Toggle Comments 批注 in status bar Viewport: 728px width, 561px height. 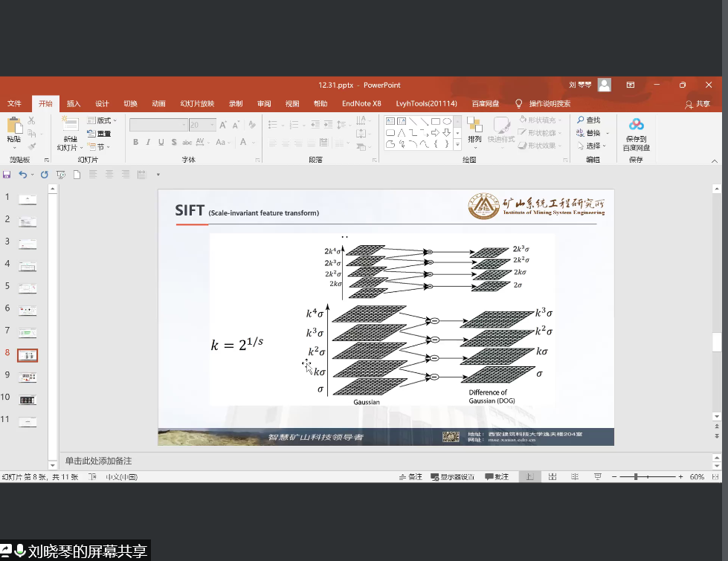497,476
